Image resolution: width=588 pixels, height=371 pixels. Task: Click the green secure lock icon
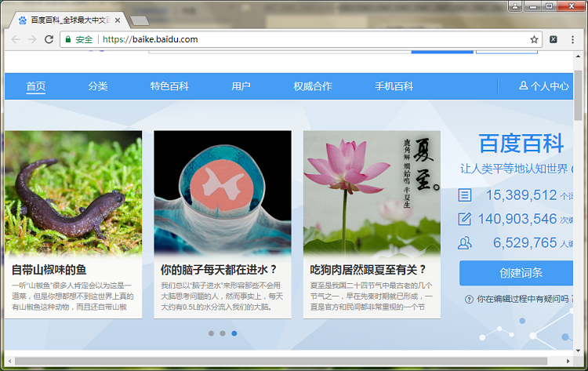point(68,39)
